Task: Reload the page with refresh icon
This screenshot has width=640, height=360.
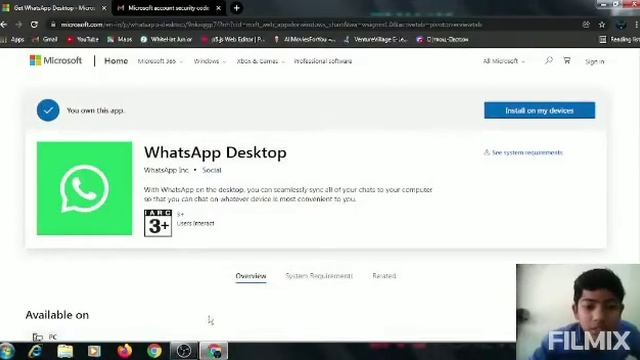Action: pyautogui.click(x=34, y=24)
